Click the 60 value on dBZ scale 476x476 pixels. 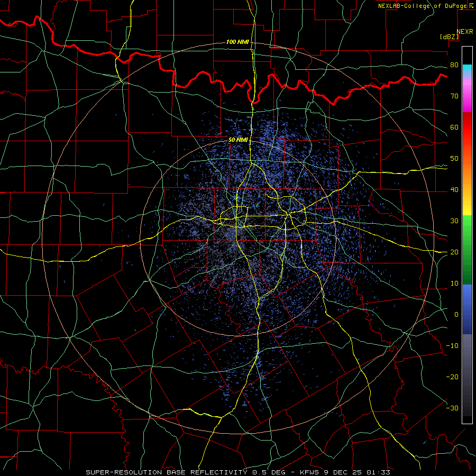click(454, 127)
